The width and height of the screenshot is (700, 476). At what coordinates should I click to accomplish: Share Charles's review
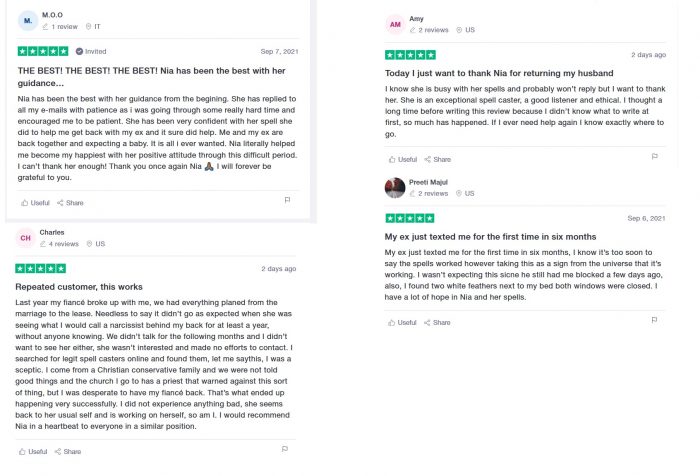(x=68, y=451)
